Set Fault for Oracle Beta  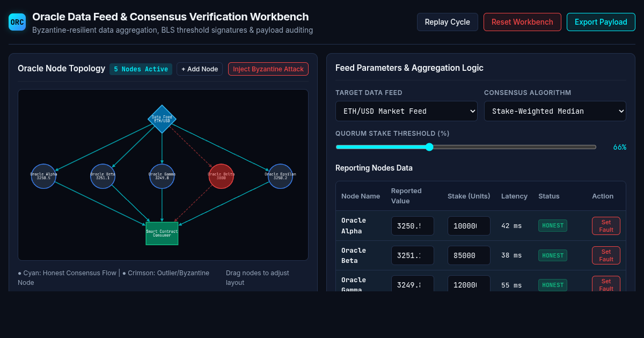(606, 255)
